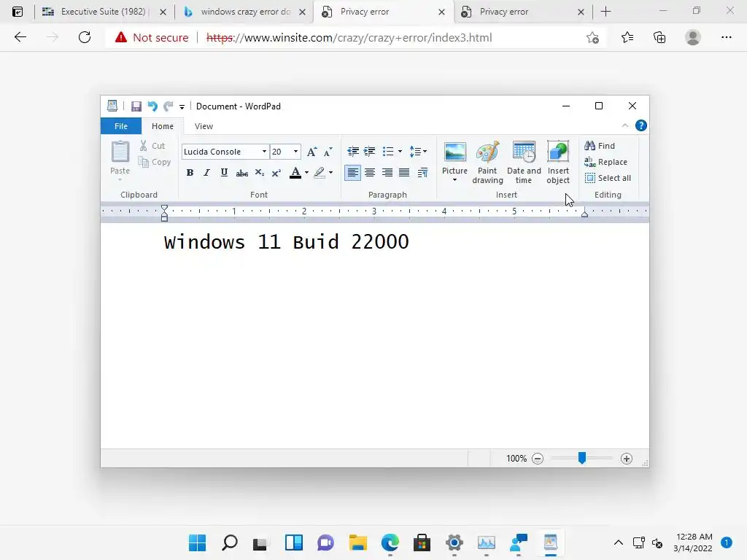Viewport: 747px width, 560px height.
Task: Click the document text line
Action: (x=286, y=242)
